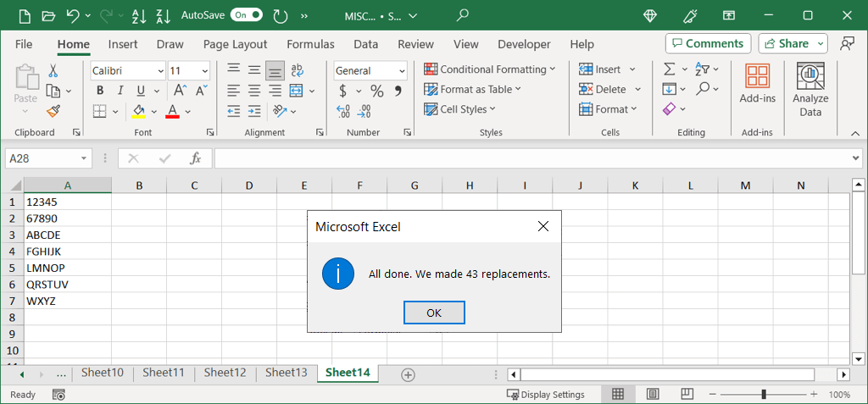The width and height of the screenshot is (868, 404).
Task: Click the Name Box showing A28
Action: click(42, 158)
